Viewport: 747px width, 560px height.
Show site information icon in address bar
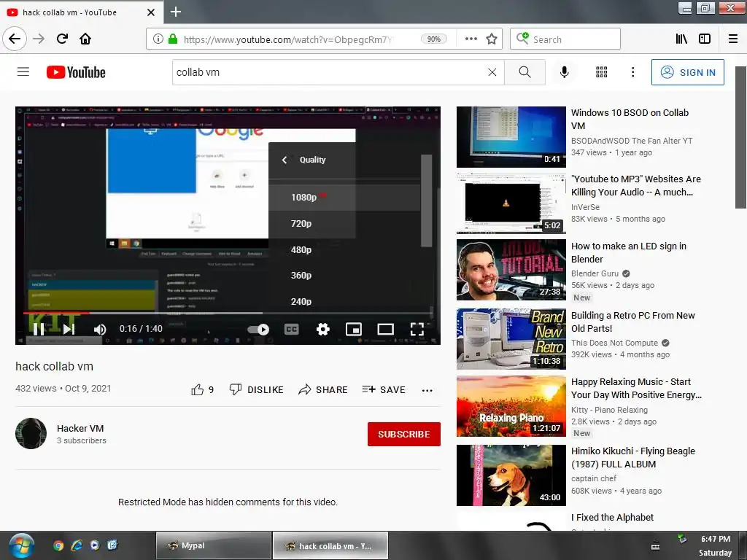[158, 39]
